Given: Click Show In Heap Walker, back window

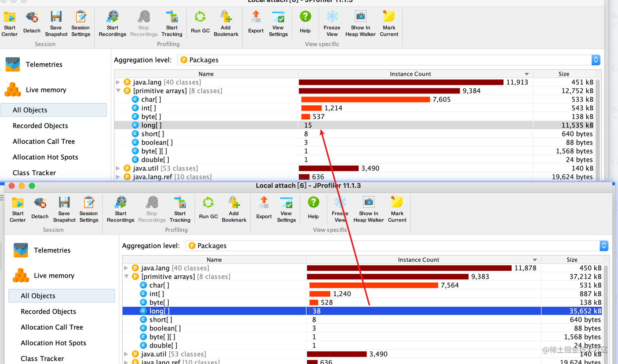Looking at the screenshot, I should pyautogui.click(x=360, y=23).
